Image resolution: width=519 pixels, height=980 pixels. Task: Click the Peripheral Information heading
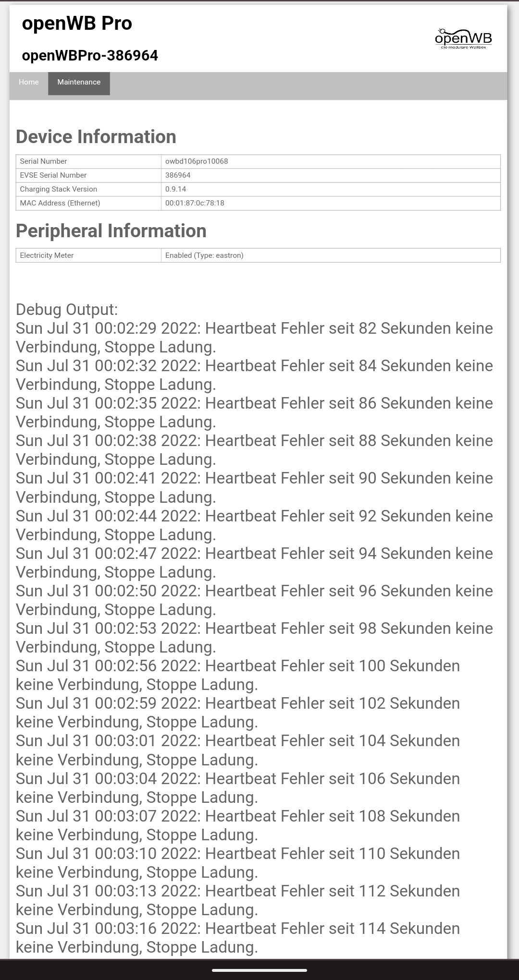click(111, 231)
